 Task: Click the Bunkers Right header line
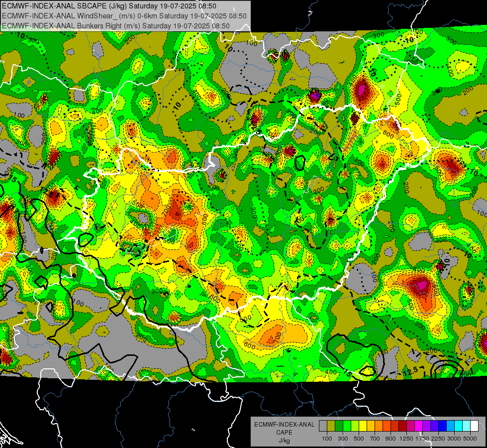(115, 26)
